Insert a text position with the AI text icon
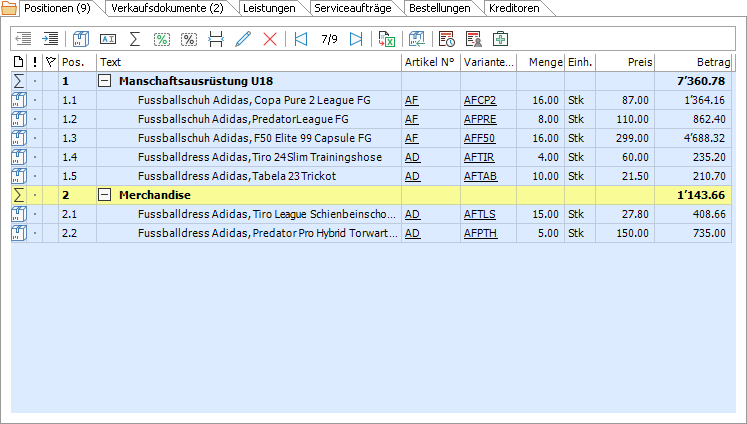The height and width of the screenshot is (424, 747). click(108, 39)
